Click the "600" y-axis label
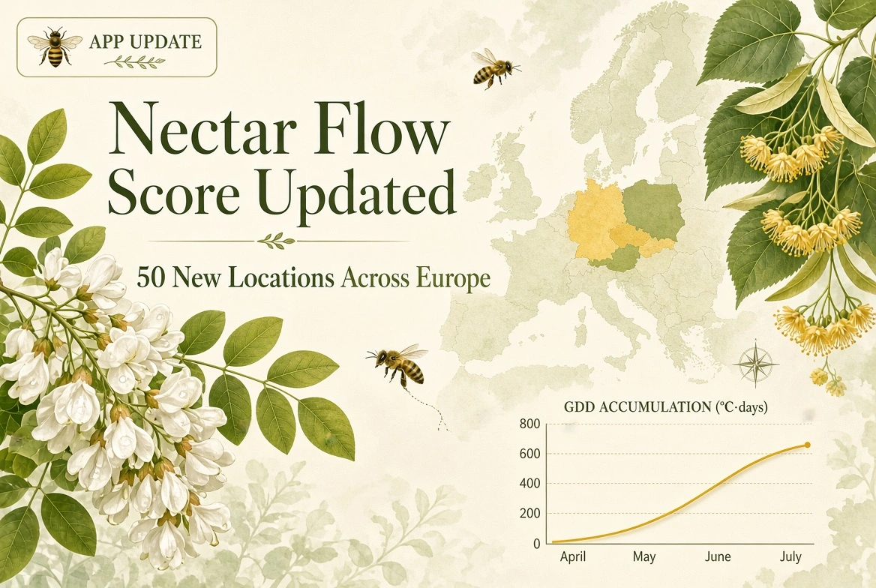This screenshot has width=876, height=588. (529, 454)
